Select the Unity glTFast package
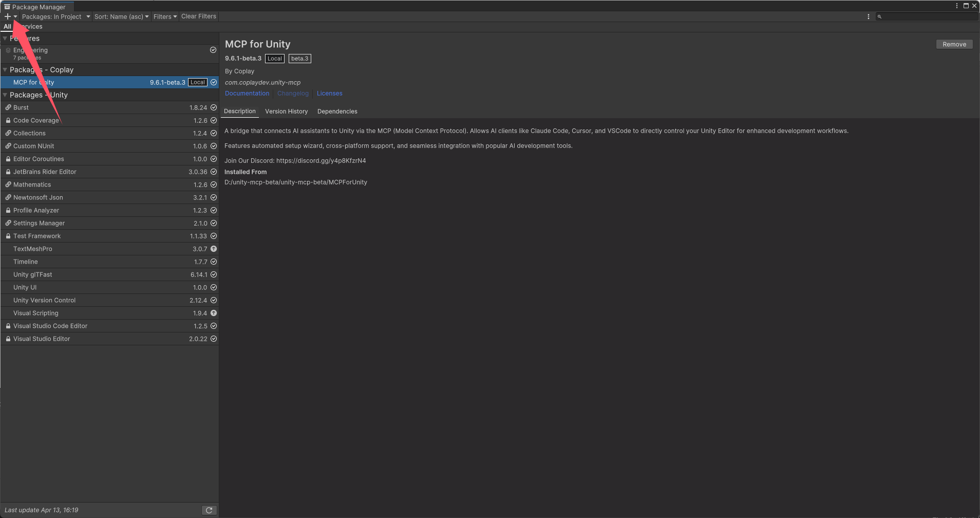The width and height of the screenshot is (980, 518). click(x=109, y=274)
